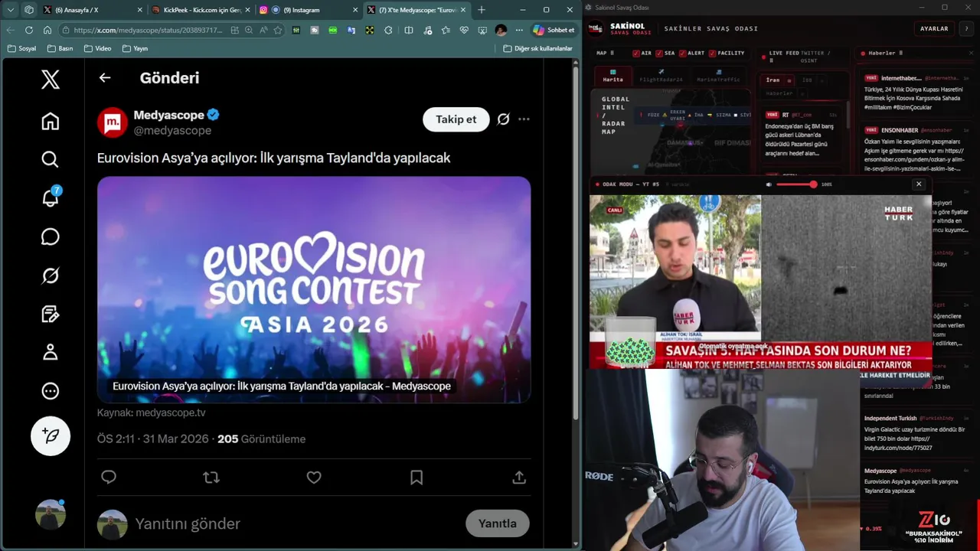Open the lists/articles icon in X sidebar

click(x=51, y=314)
